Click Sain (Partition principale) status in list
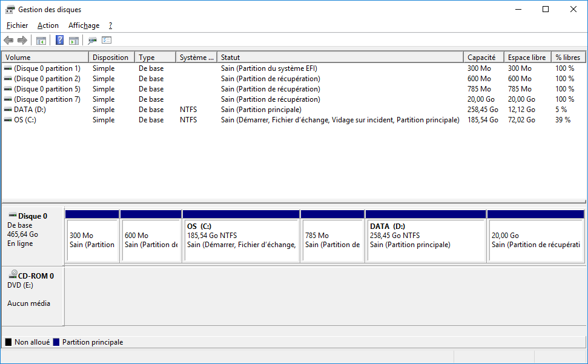 (x=261, y=110)
